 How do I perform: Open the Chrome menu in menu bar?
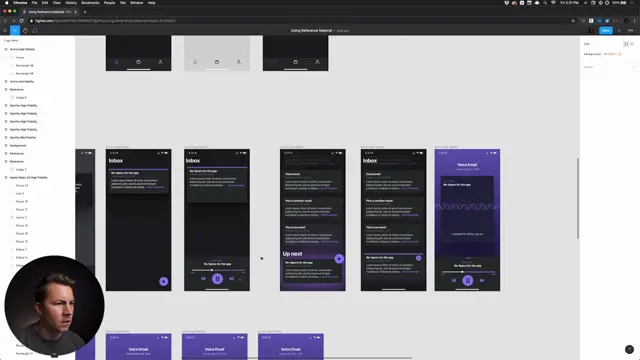(20, 3)
